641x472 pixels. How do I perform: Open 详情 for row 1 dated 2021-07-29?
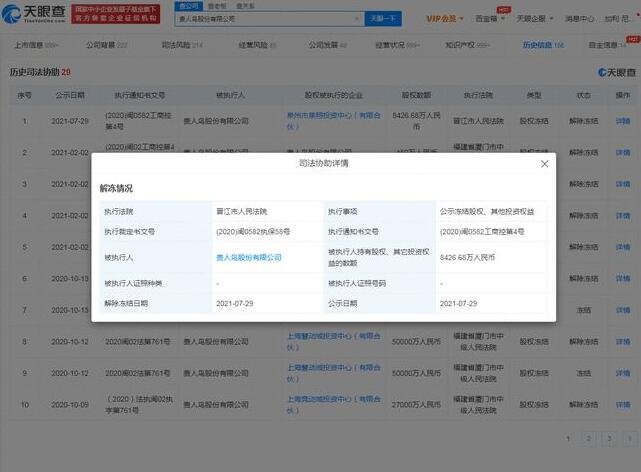623,121
